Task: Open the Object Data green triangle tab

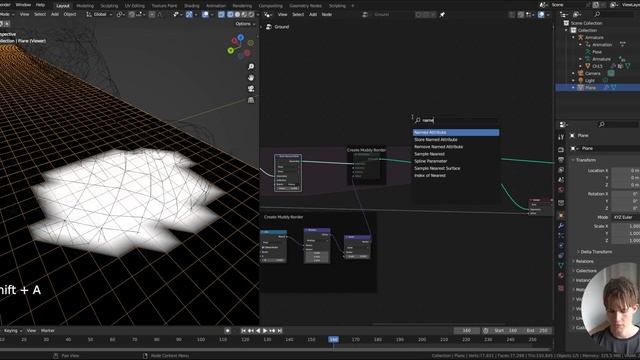Action: (x=561, y=265)
